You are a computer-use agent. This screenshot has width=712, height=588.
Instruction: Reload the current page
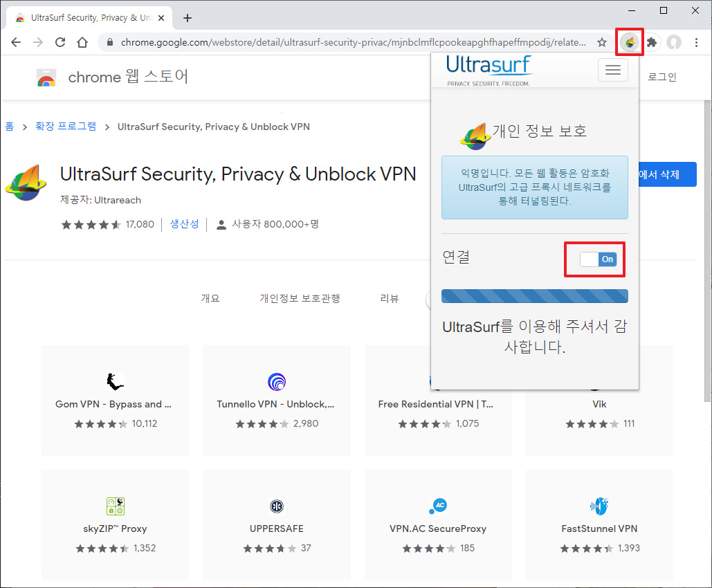pyautogui.click(x=60, y=43)
